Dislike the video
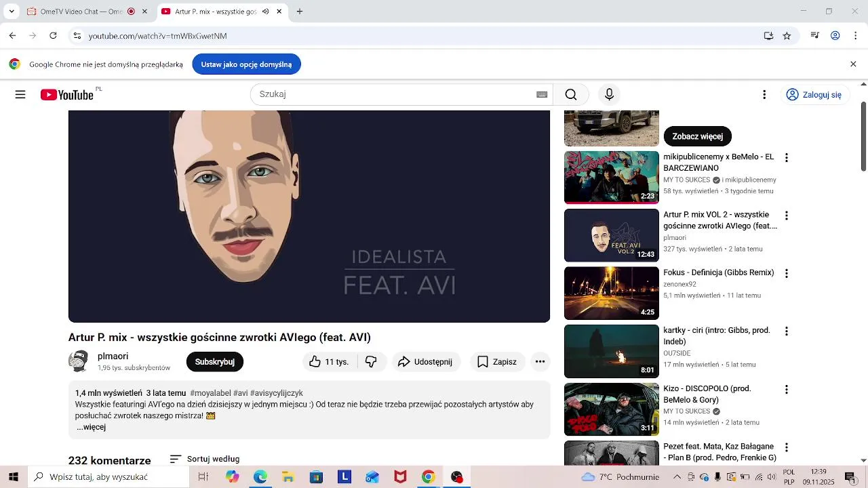The image size is (868, 488). (372, 362)
